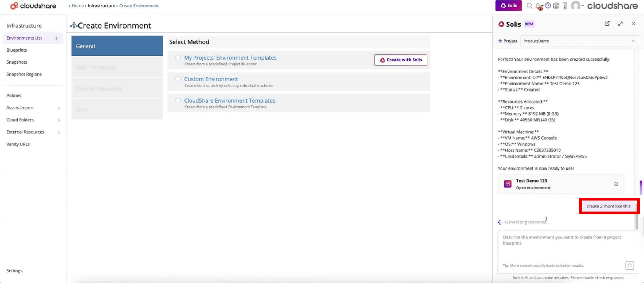644x283 pixels.
Task: Select My Projects' Environment Templates radio
Action: [x=178, y=58]
